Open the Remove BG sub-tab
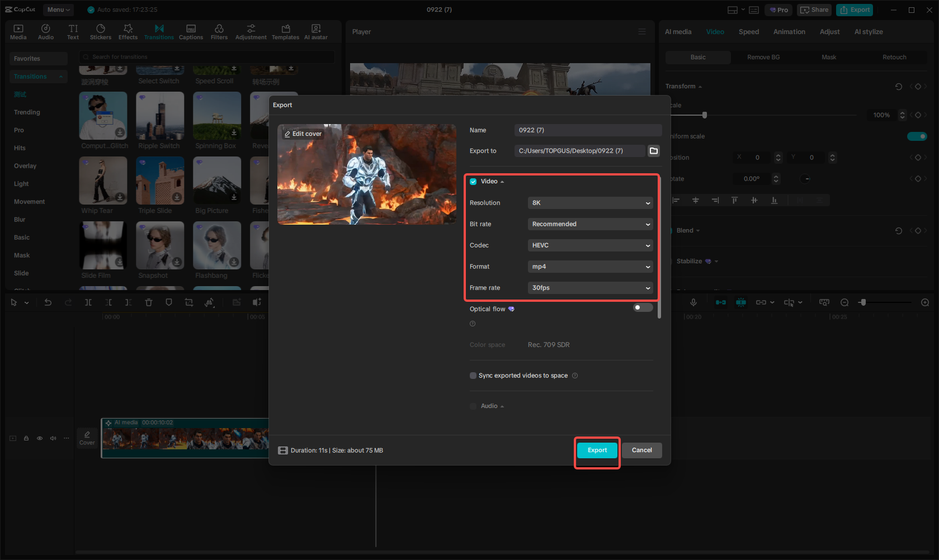This screenshot has height=560, width=939. tap(763, 57)
